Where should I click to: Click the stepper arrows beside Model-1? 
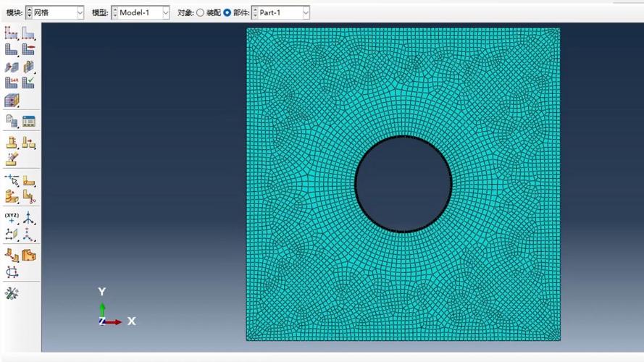pos(115,13)
